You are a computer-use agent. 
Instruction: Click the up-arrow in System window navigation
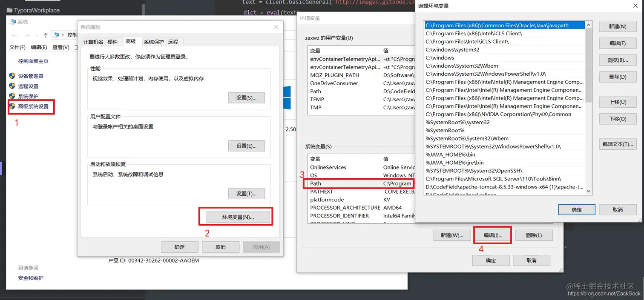(x=46, y=35)
